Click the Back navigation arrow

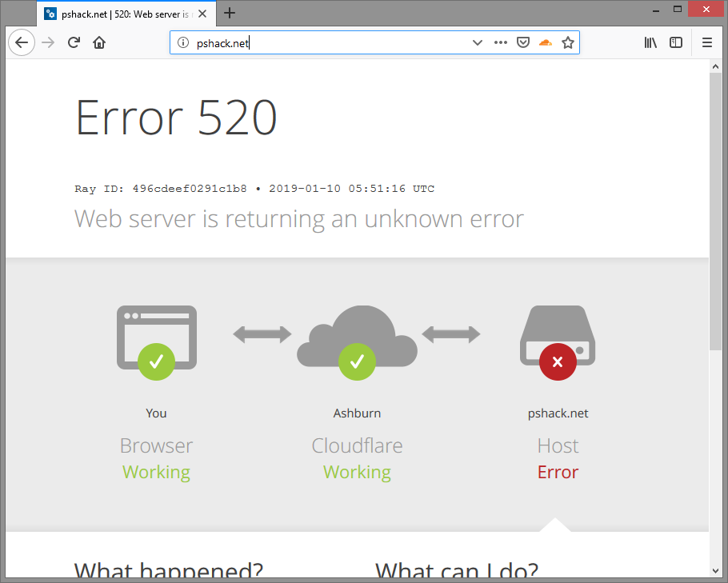22,42
